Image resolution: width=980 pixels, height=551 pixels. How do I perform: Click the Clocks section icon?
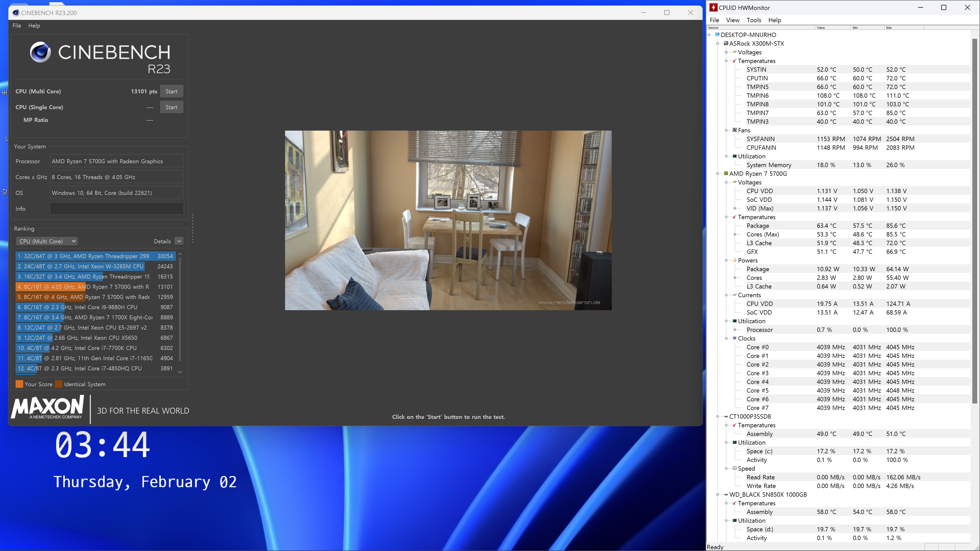pos(735,338)
